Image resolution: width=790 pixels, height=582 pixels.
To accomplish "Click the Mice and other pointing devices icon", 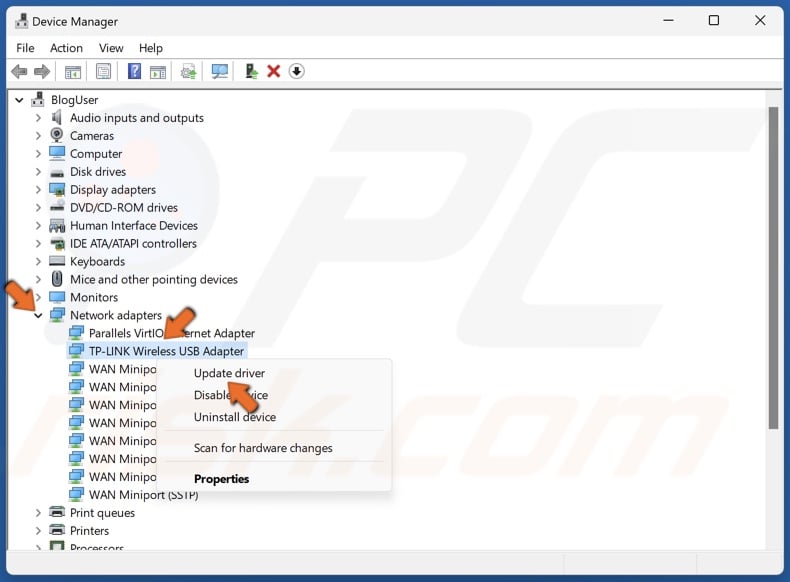I will [x=57, y=279].
